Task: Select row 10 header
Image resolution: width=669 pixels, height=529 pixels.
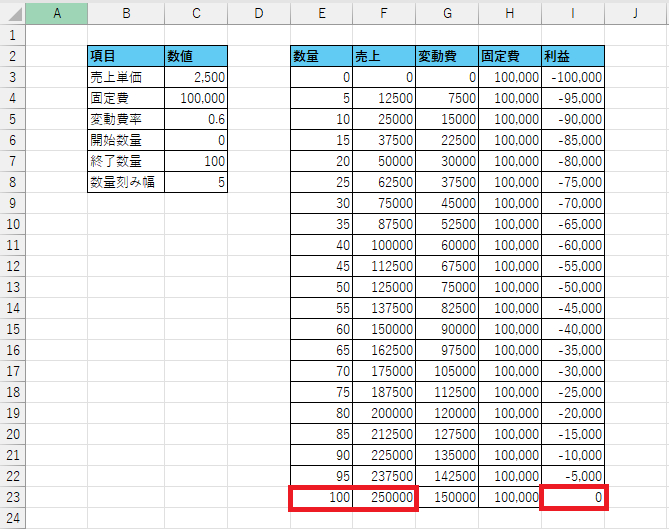Action: (13, 224)
